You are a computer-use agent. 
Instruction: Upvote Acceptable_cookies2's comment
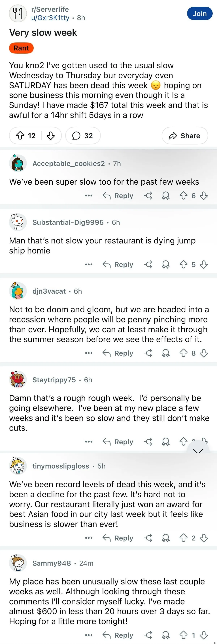(183, 195)
